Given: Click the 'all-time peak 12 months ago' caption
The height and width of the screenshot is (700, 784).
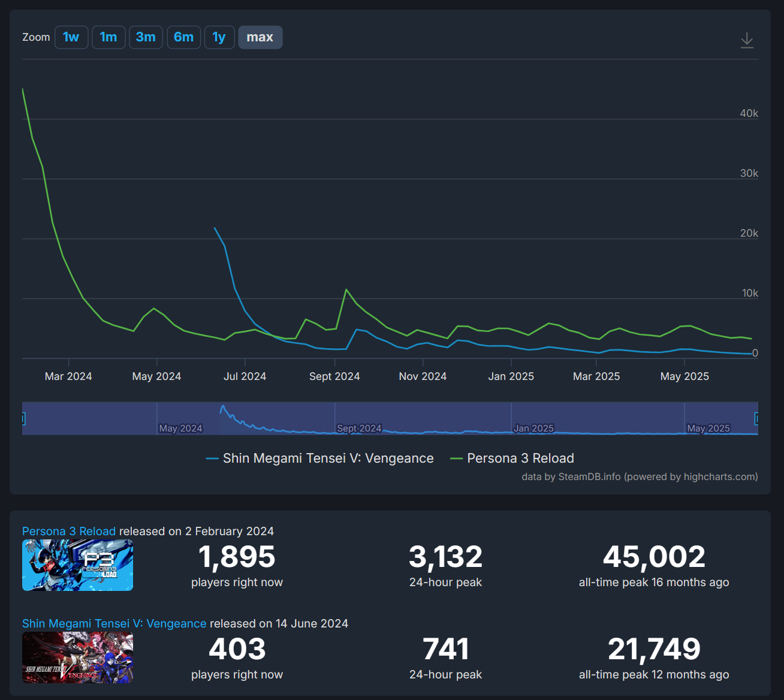Looking at the screenshot, I should tap(654, 675).
